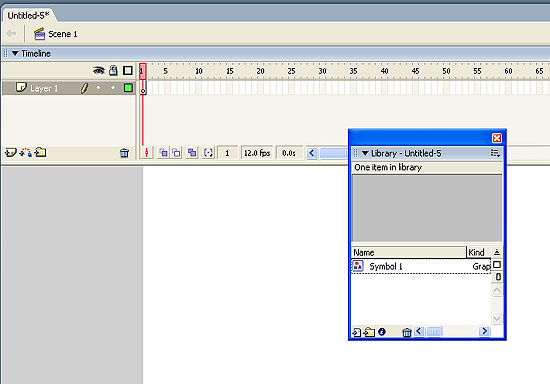The width and height of the screenshot is (550, 384).
Task: Toggle show/hide all layers eye icon
Action: coord(99,70)
